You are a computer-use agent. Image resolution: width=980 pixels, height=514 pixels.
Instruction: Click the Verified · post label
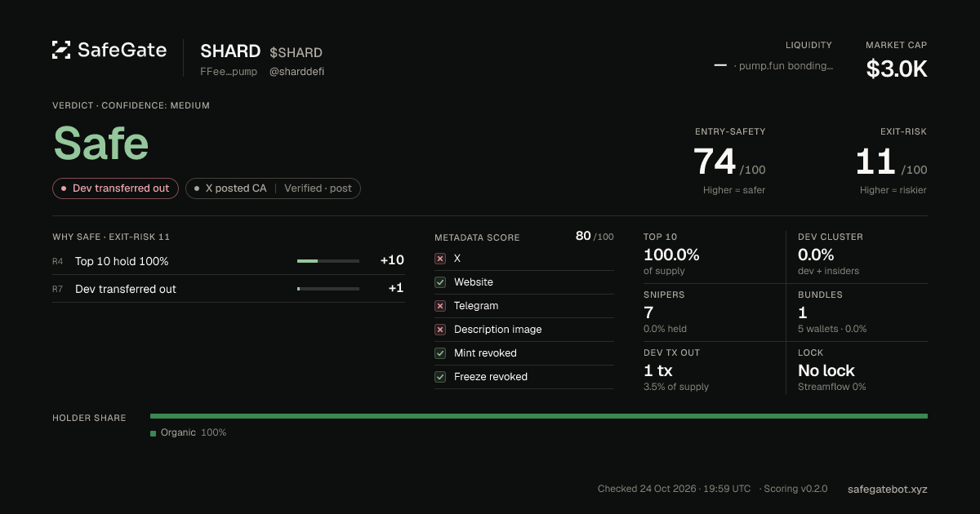tap(318, 188)
